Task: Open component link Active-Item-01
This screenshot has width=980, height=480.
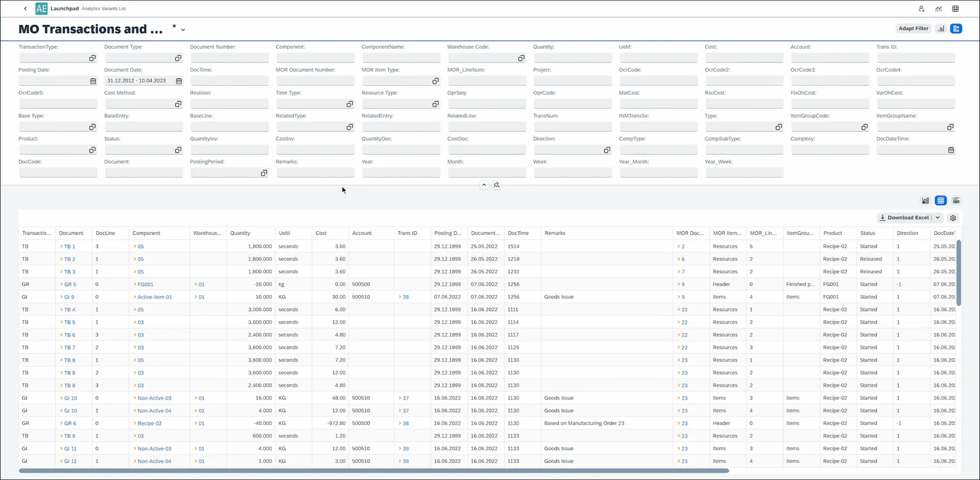Action: point(154,298)
